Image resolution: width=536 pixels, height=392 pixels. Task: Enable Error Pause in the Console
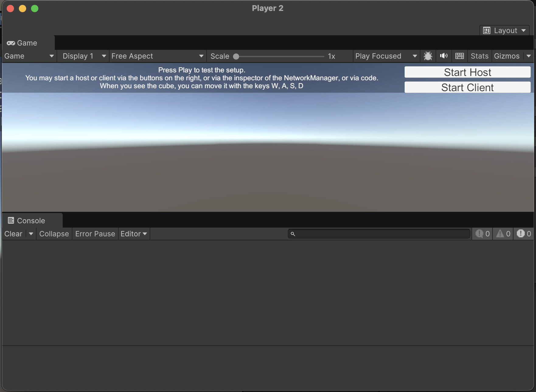(x=95, y=234)
